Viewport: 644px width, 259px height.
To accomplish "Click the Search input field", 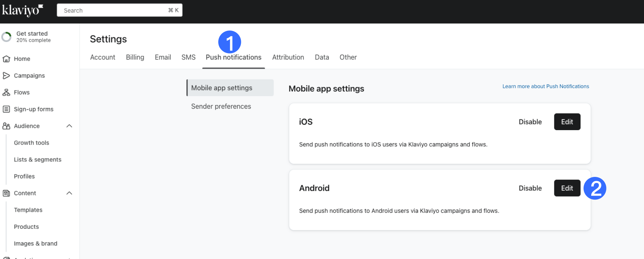I will point(115,10).
